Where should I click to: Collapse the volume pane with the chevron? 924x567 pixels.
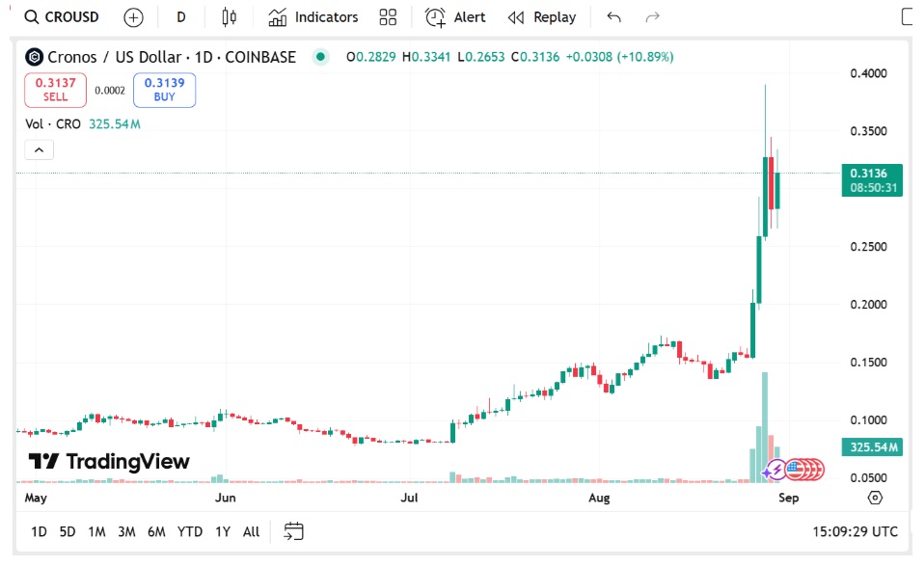(38, 149)
